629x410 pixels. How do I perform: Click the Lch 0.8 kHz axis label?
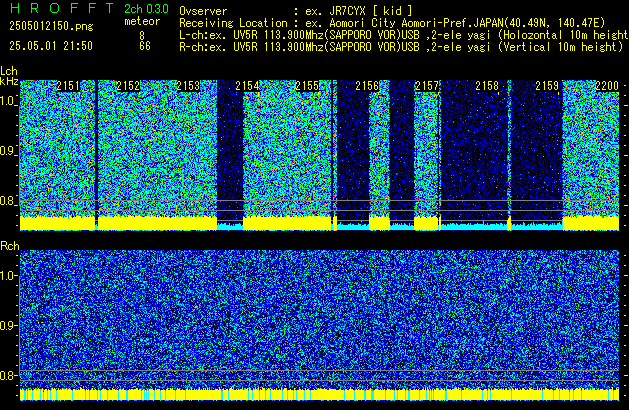pyautogui.click(x=8, y=201)
